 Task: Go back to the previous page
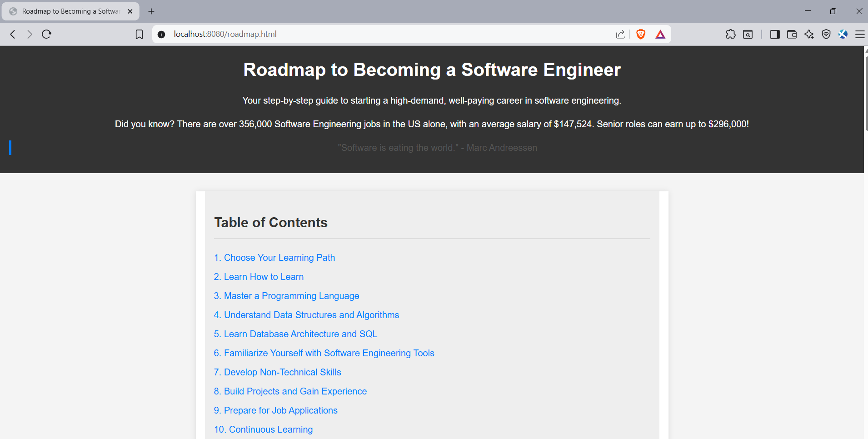click(13, 34)
